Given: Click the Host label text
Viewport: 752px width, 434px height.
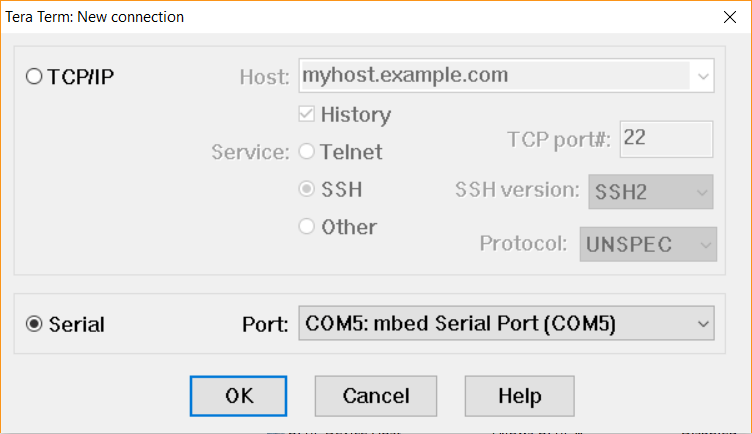Looking at the screenshot, I should coord(264,77).
